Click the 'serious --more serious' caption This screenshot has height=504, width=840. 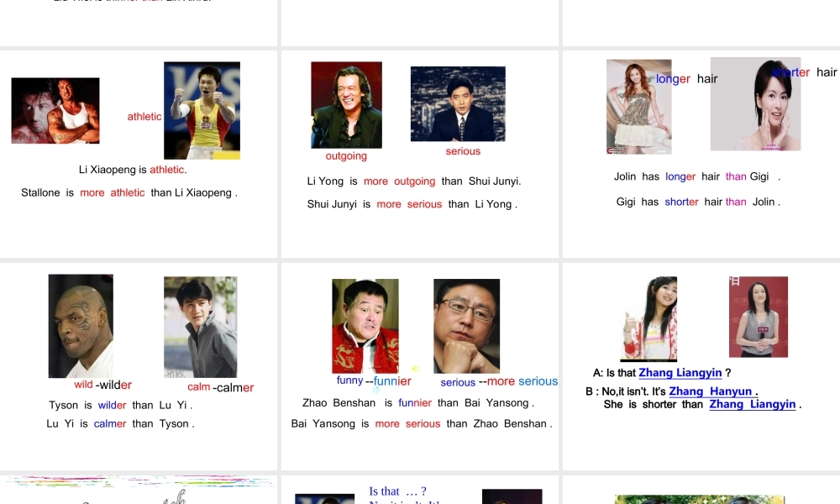tap(499, 382)
